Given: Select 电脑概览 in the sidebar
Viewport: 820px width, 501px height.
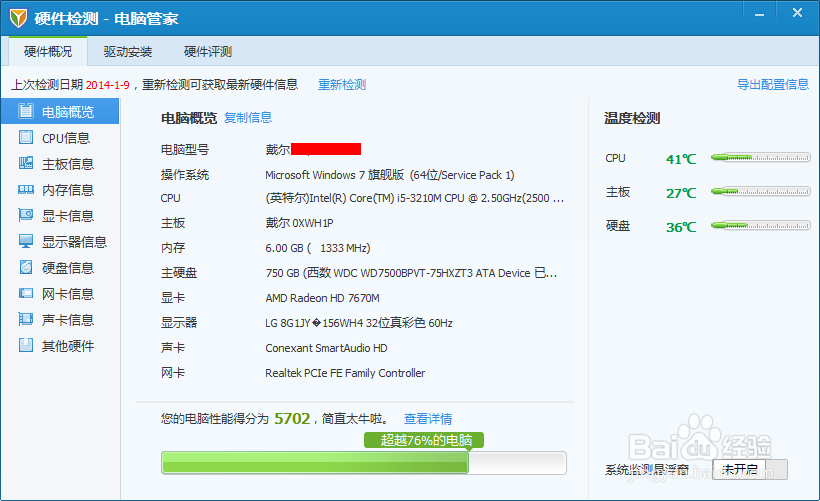Looking at the screenshot, I should (60, 111).
